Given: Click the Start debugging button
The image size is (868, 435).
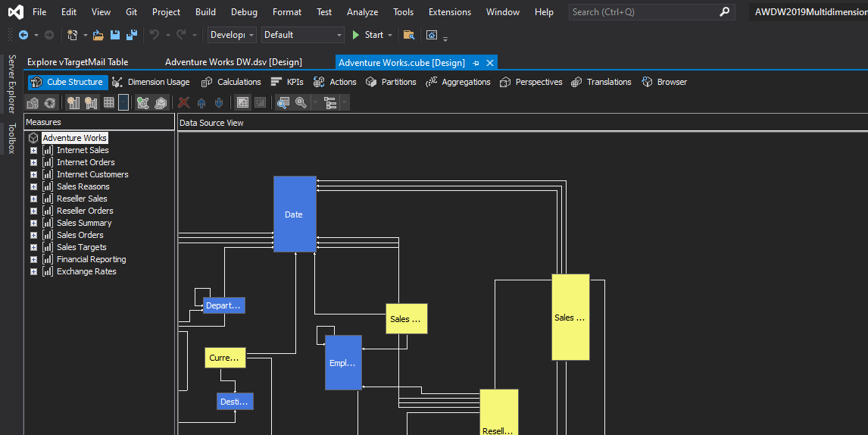Looking at the screenshot, I should [367, 35].
